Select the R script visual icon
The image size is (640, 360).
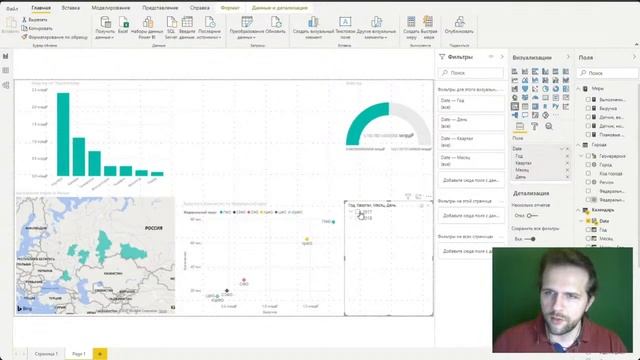[x=545, y=107]
